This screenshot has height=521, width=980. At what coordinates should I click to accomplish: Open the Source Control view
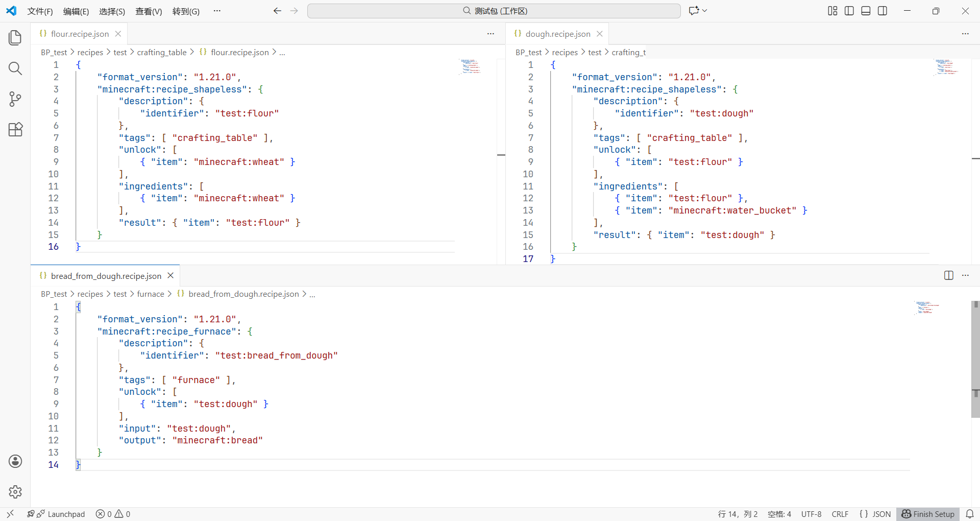(15, 99)
